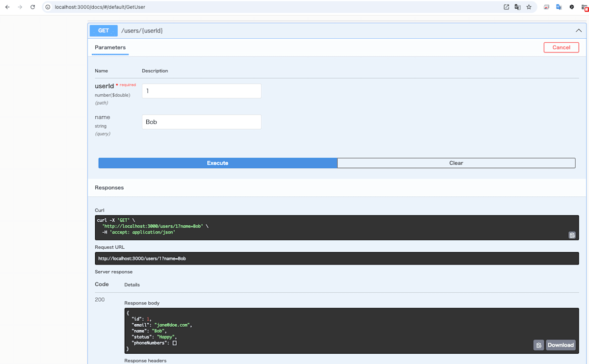
Task: Focus the browser address bar URL
Action: (x=100, y=7)
